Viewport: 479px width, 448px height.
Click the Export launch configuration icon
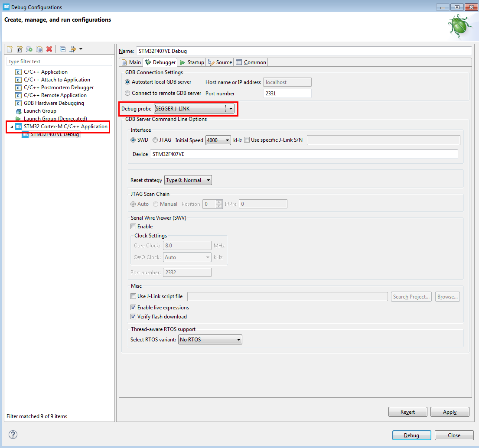[x=29, y=49]
